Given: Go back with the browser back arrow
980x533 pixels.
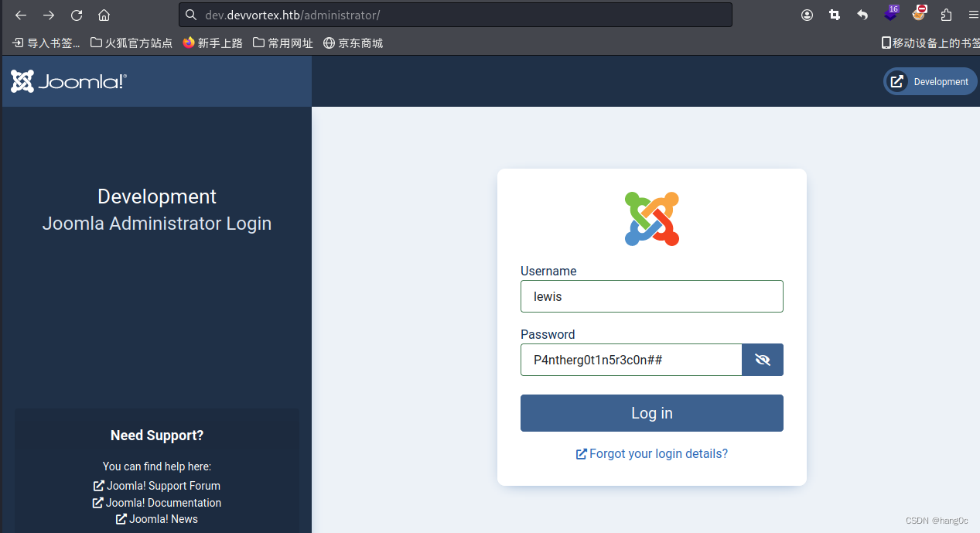Looking at the screenshot, I should click(21, 15).
